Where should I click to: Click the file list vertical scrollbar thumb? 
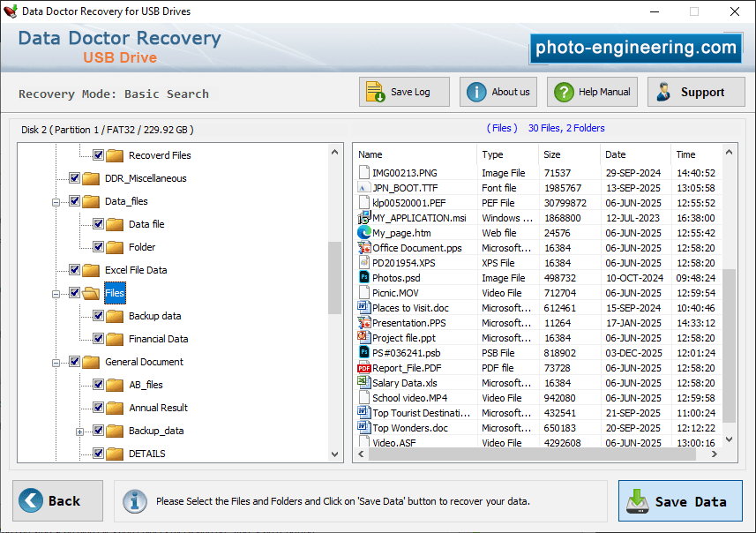coord(729,345)
